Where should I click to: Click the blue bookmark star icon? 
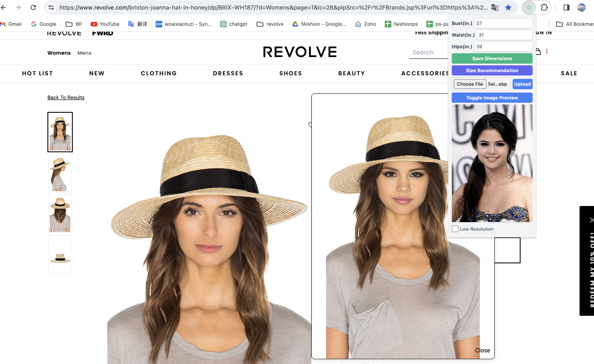(x=508, y=7)
